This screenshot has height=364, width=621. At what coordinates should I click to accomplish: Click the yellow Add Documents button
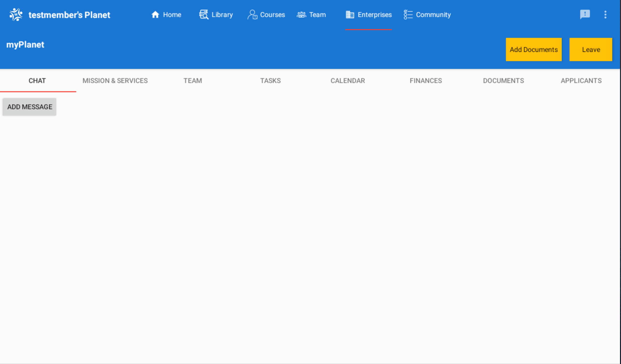(534, 50)
